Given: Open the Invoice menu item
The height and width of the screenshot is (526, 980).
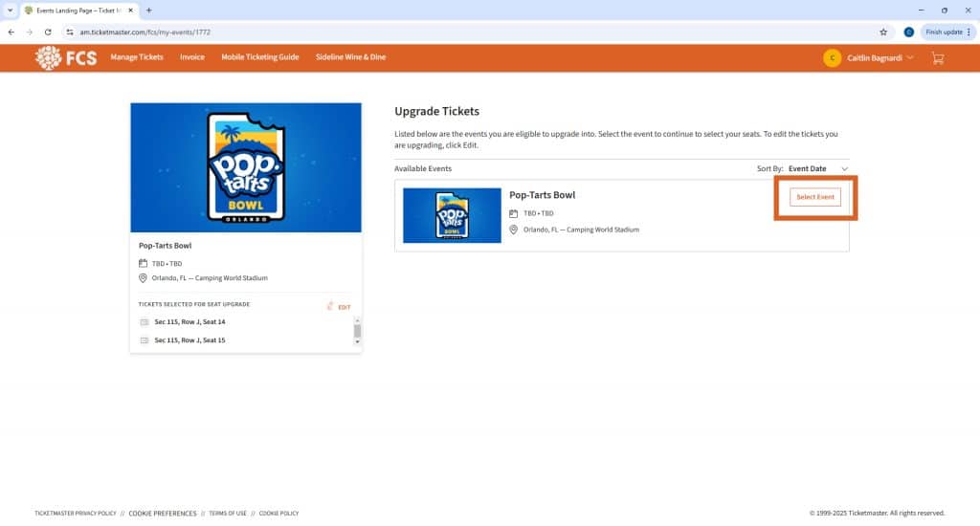Looking at the screenshot, I should click(191, 56).
